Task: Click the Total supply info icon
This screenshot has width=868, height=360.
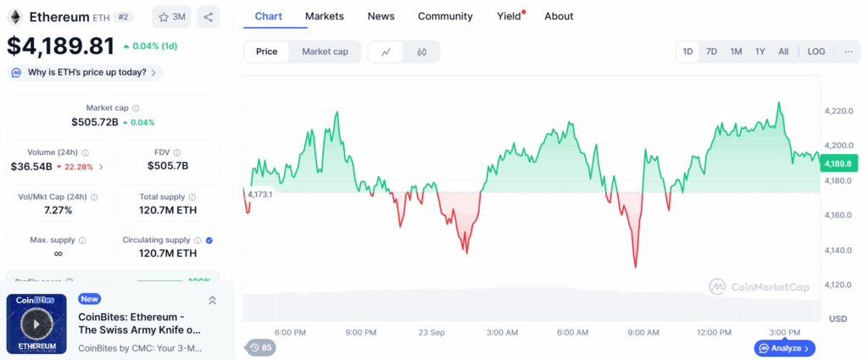Action: pos(192,197)
